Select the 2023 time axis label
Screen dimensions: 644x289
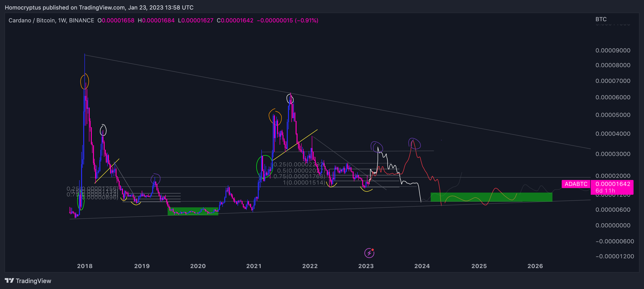tap(366, 266)
